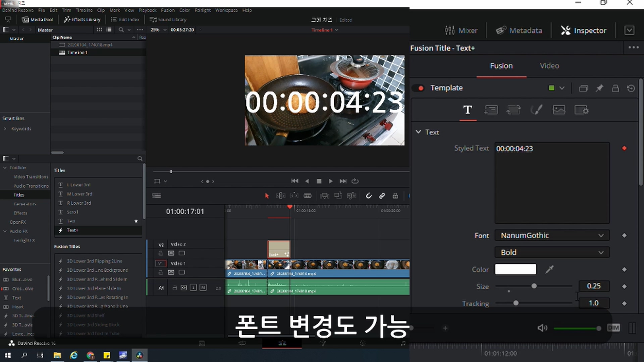Pick text color with the eyedropper

[x=549, y=269]
